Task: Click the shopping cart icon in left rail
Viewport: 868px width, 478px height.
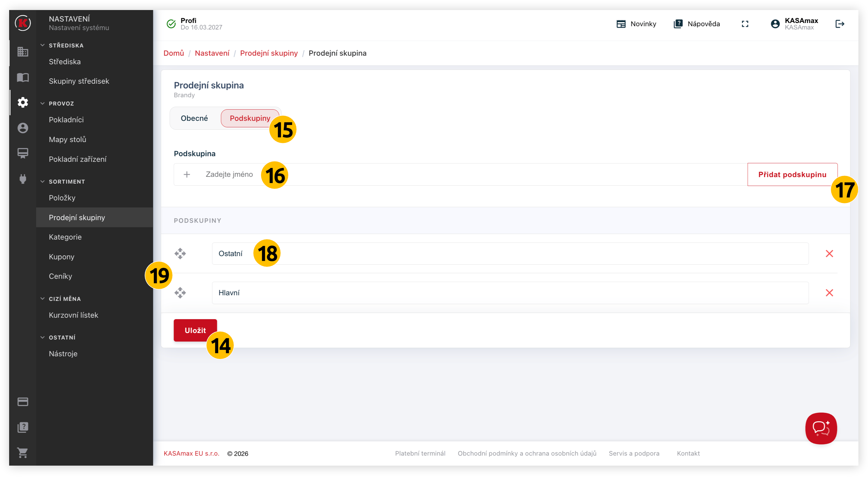Action: pyautogui.click(x=23, y=453)
